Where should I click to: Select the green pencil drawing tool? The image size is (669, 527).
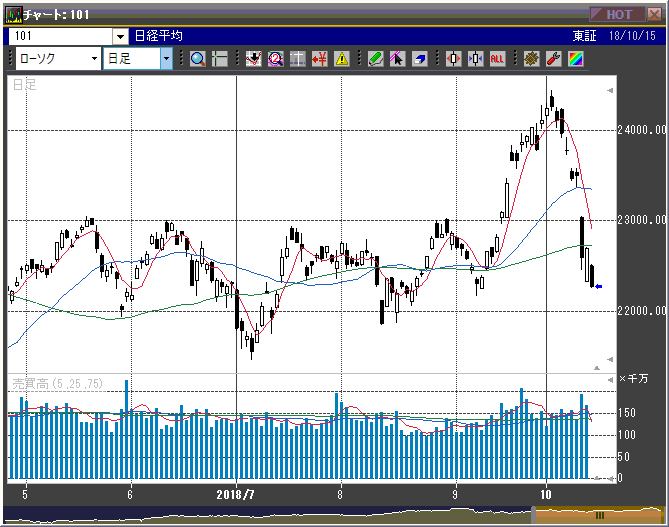375,59
